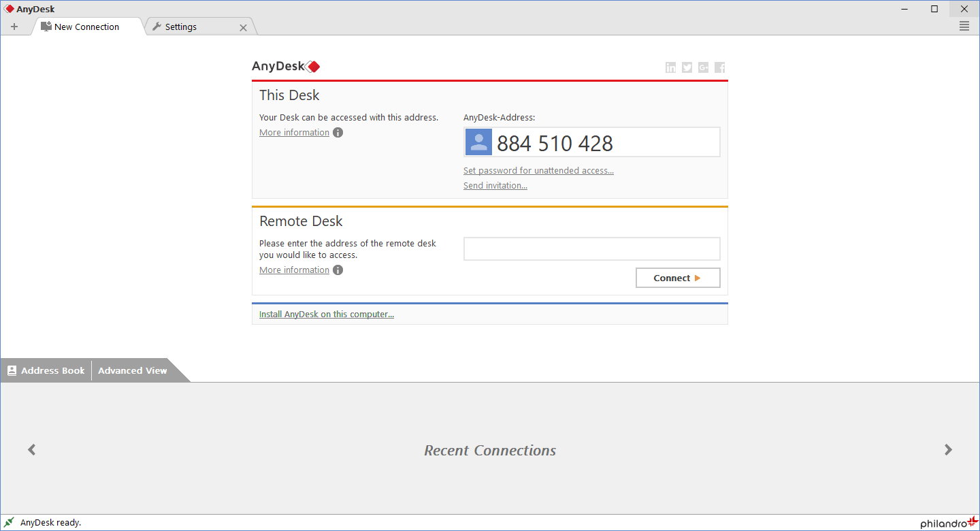980x531 pixels.
Task: Open AnyDesk's Twitter icon
Action: pos(687,67)
